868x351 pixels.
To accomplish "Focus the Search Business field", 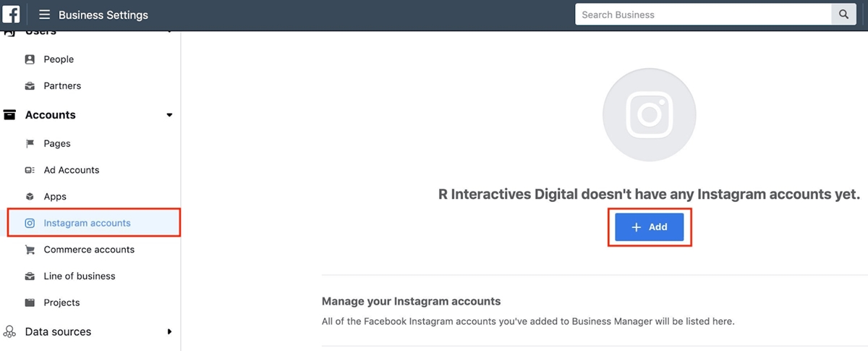I will pos(703,14).
